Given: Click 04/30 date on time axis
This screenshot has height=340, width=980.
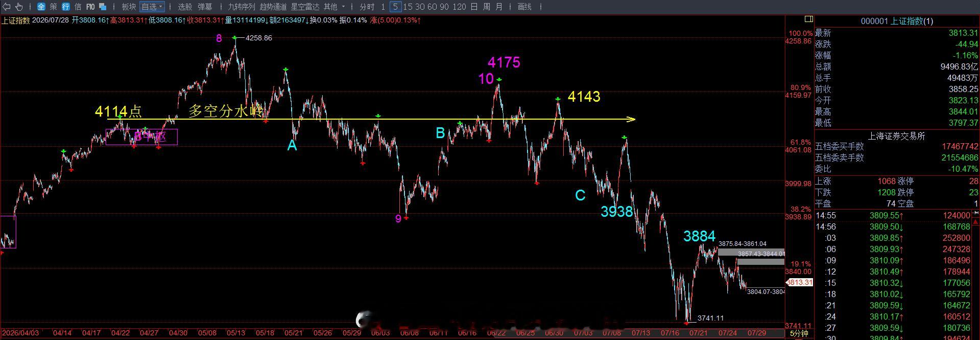Looking at the screenshot, I should click(178, 333).
